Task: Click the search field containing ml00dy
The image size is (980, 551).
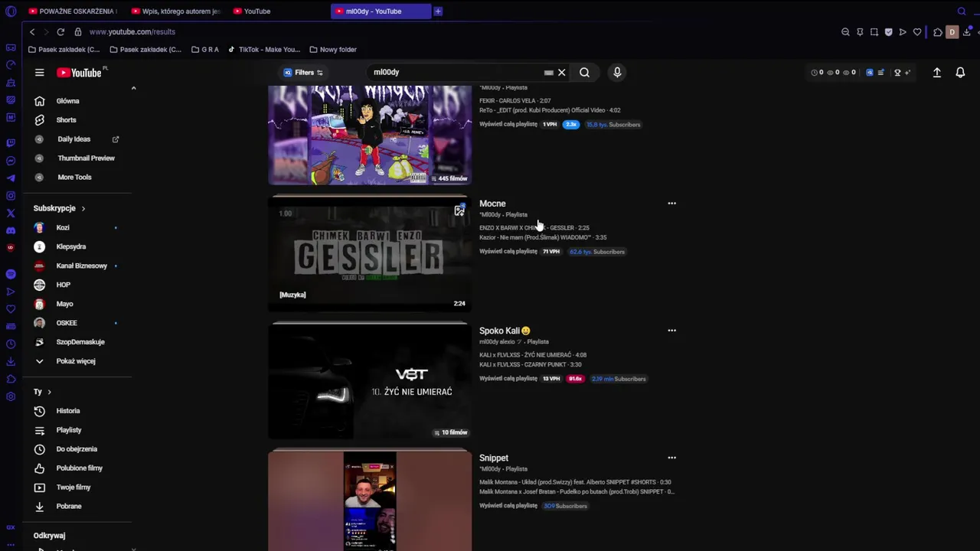Action: (456, 73)
